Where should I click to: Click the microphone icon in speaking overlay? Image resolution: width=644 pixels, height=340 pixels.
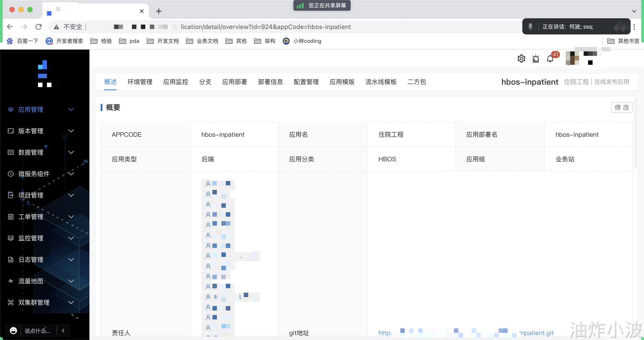click(530, 27)
